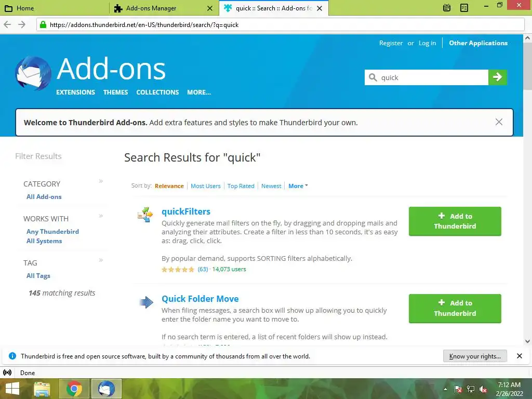Expand the More sort options dropdown
This screenshot has width=532, height=399.
coord(298,186)
